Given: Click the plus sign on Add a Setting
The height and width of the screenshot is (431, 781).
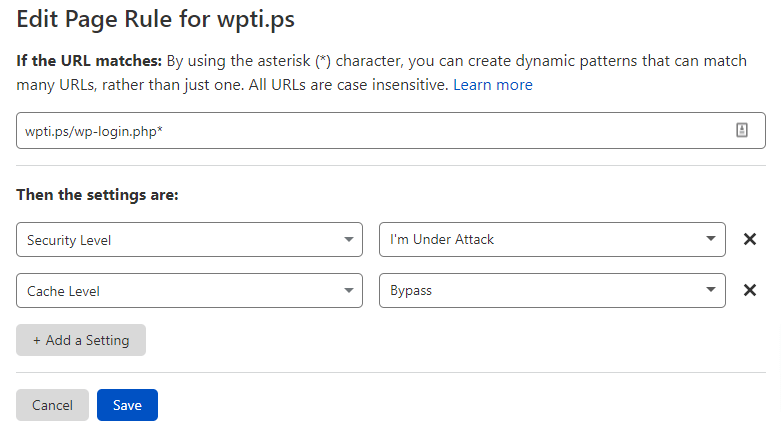Looking at the screenshot, I should tap(36, 340).
